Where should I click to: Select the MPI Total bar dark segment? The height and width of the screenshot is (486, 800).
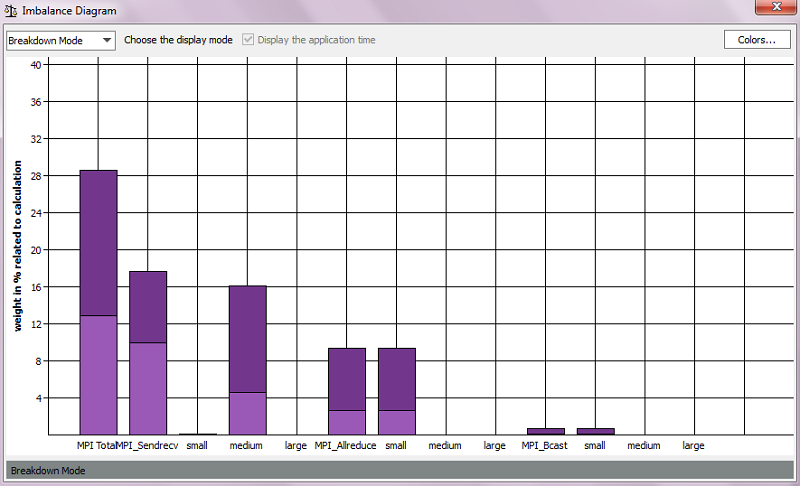pyautogui.click(x=98, y=243)
